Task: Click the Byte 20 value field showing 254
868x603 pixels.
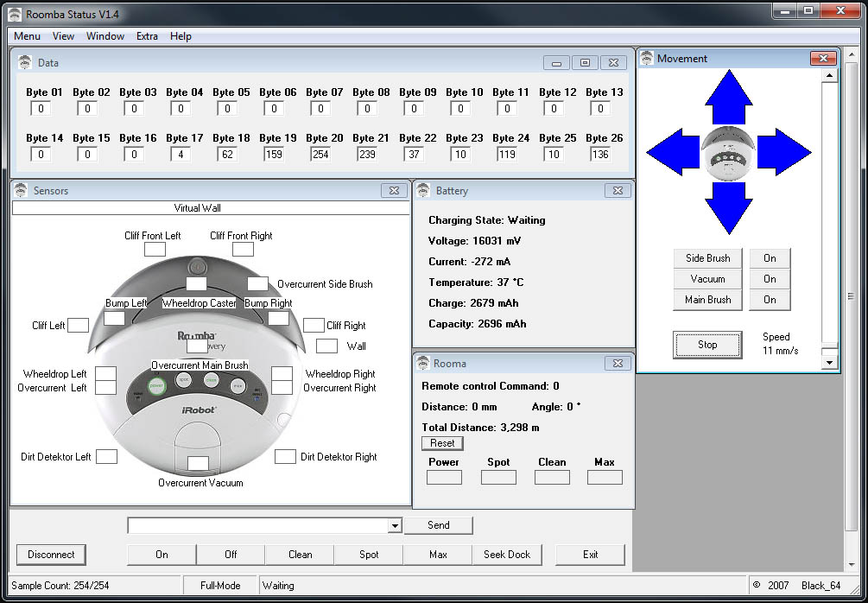Action: [320, 154]
